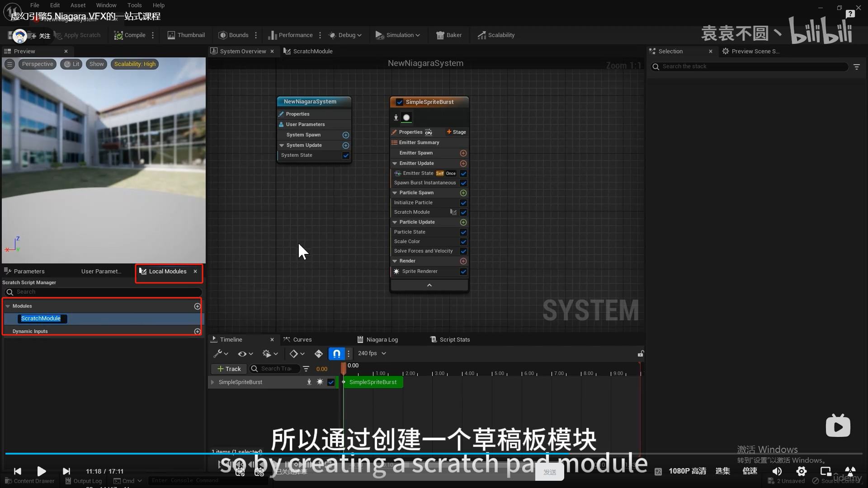Screen dimensions: 868x488
Task: Toggle SimpleSpriteBurst emitter header checkbox
Action: tap(400, 102)
